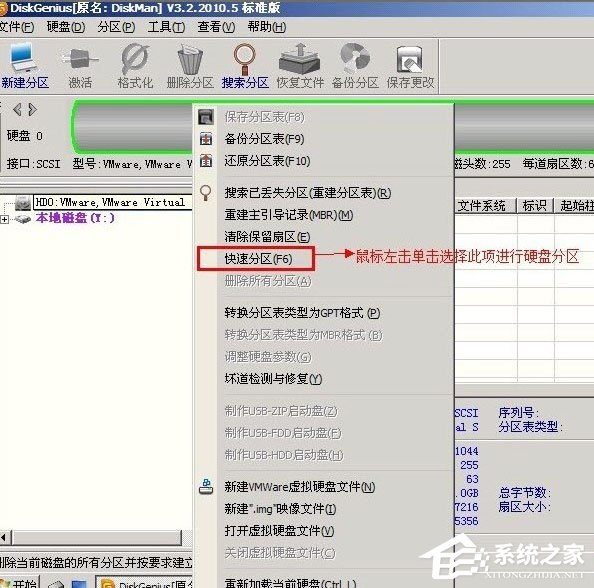Go to next disk with right arrow
Screen dimensions: 594x588
pyautogui.click(x=33, y=109)
